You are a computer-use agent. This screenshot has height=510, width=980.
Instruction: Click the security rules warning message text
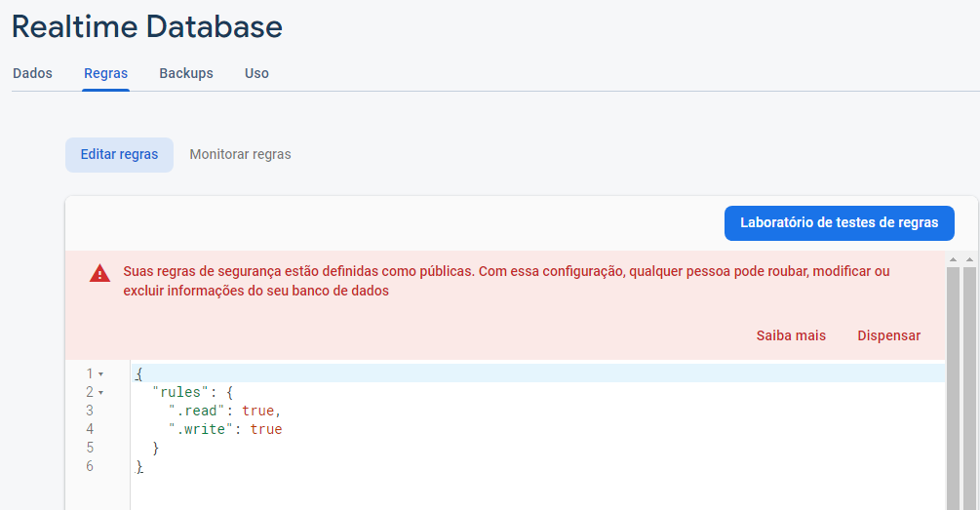pyautogui.click(x=506, y=281)
